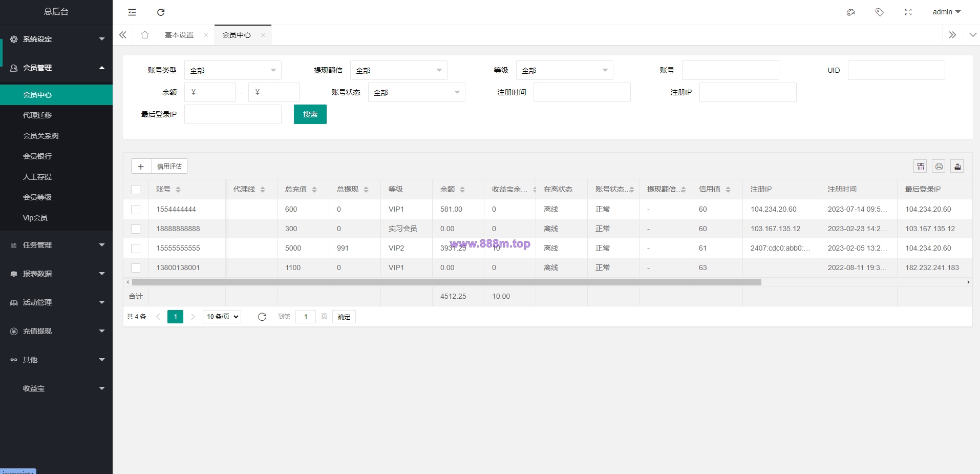The image size is (980, 474).
Task: Toggle the select-all header checkbox
Action: [x=136, y=190]
